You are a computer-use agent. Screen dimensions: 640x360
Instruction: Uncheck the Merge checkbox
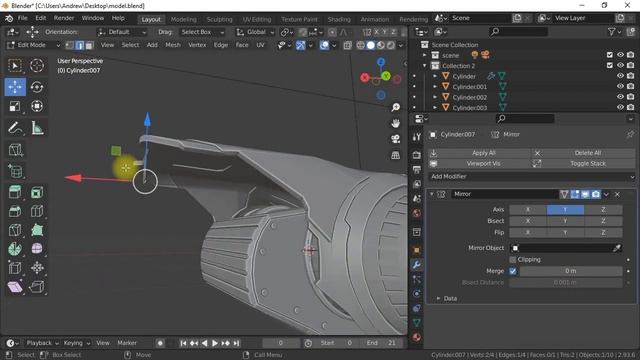point(513,271)
